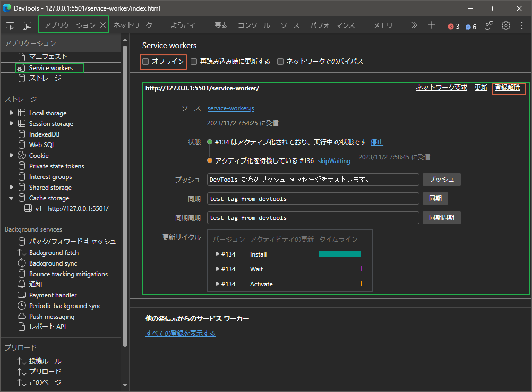Open the three-dot DevTools menu
Screen dimensions: 532x392
click(523, 25)
